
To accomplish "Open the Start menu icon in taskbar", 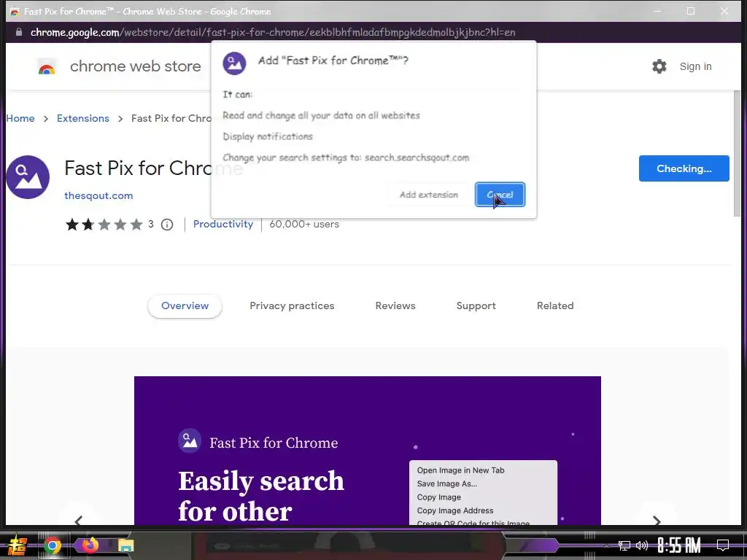I will [x=18, y=545].
